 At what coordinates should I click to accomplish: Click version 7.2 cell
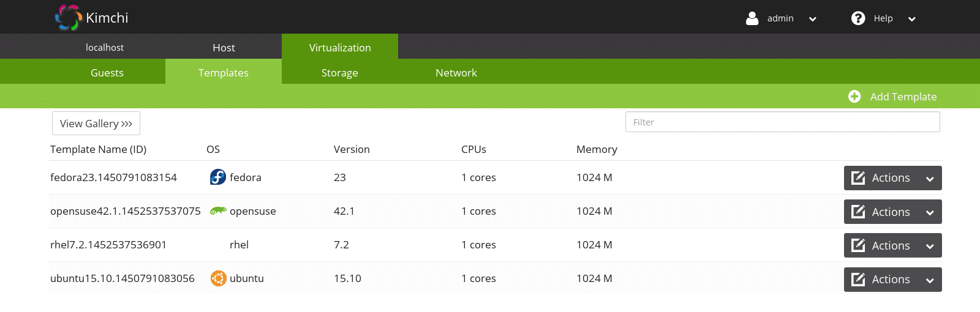point(341,245)
